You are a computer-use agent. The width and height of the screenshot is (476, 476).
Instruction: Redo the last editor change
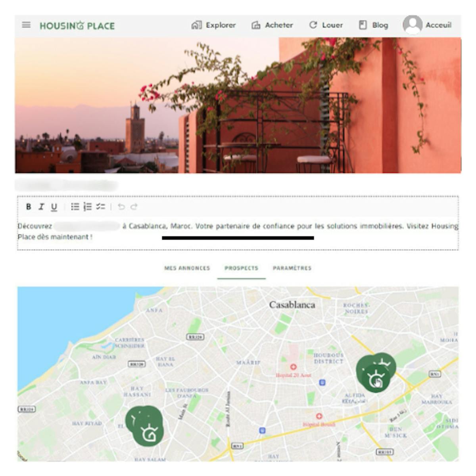pos(134,207)
